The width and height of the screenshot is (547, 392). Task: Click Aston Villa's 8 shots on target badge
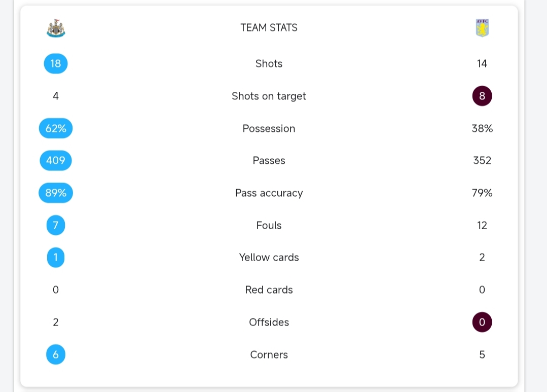click(x=482, y=96)
